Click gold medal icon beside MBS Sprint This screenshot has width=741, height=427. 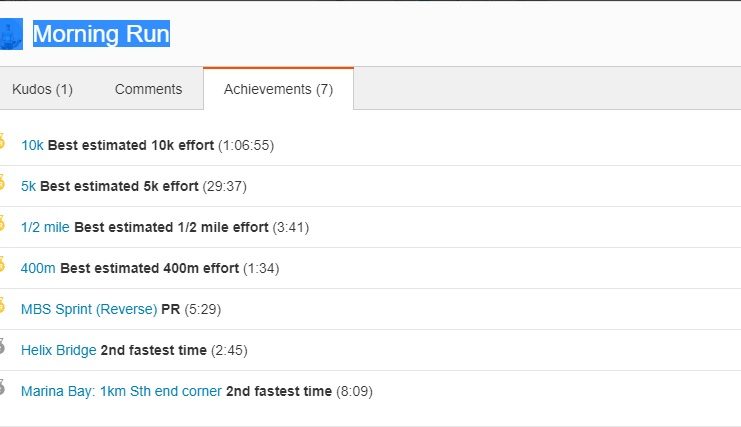(2, 306)
